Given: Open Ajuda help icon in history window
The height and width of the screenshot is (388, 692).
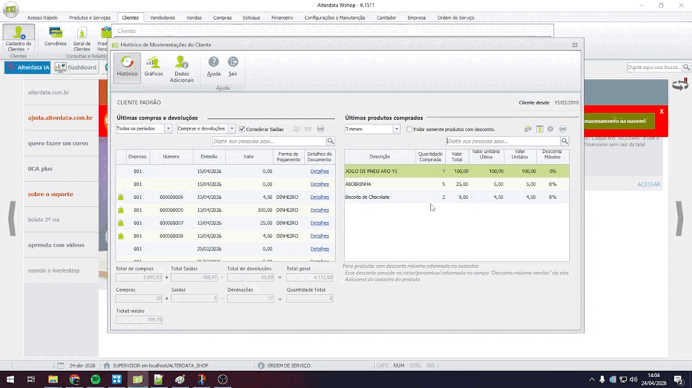Looking at the screenshot, I should point(214,67).
